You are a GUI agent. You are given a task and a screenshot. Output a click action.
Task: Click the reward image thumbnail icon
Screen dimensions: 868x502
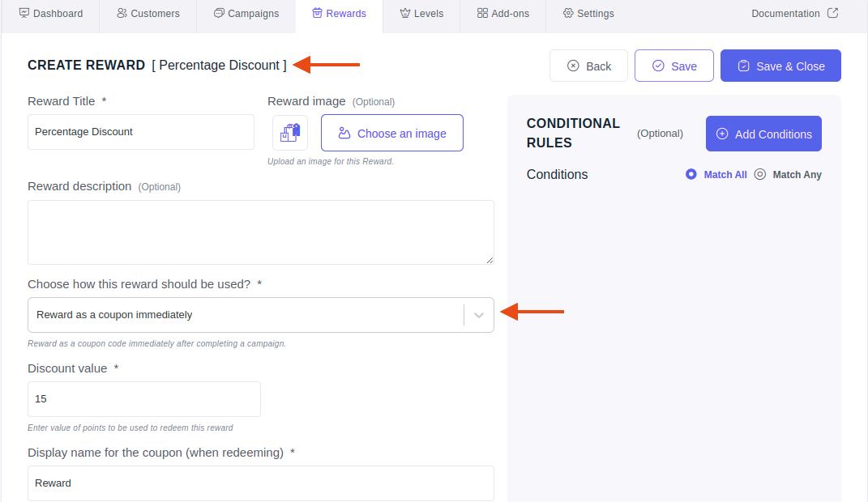coord(290,133)
